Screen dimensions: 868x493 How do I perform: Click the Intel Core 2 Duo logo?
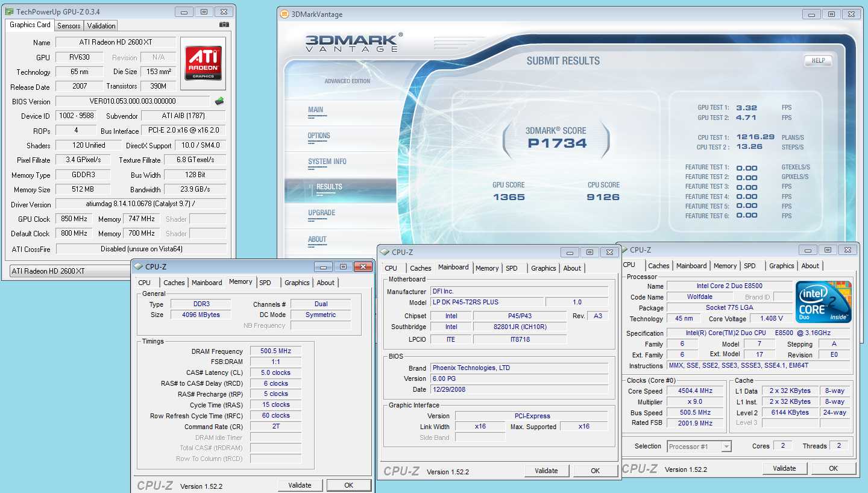click(823, 302)
